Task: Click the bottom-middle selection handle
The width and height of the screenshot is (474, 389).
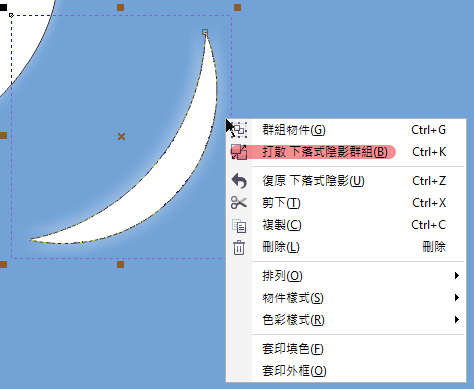Action: point(120,265)
